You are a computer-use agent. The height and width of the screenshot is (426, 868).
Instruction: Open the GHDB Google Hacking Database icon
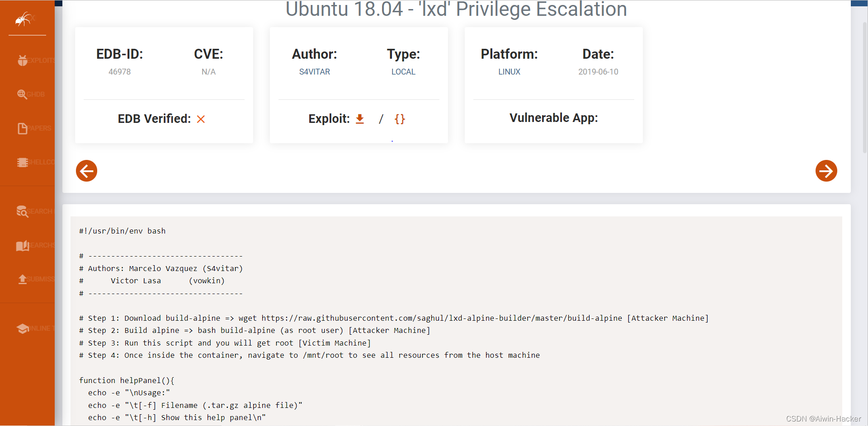(22, 94)
